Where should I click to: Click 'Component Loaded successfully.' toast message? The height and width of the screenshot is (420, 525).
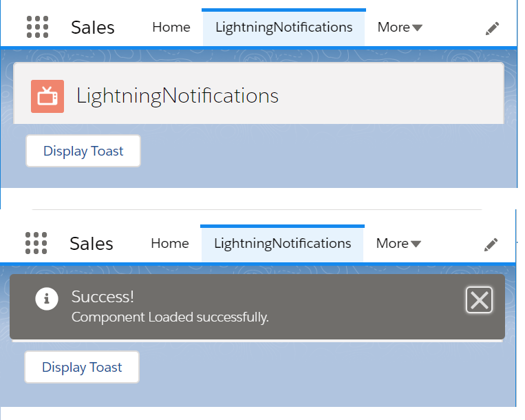click(170, 317)
